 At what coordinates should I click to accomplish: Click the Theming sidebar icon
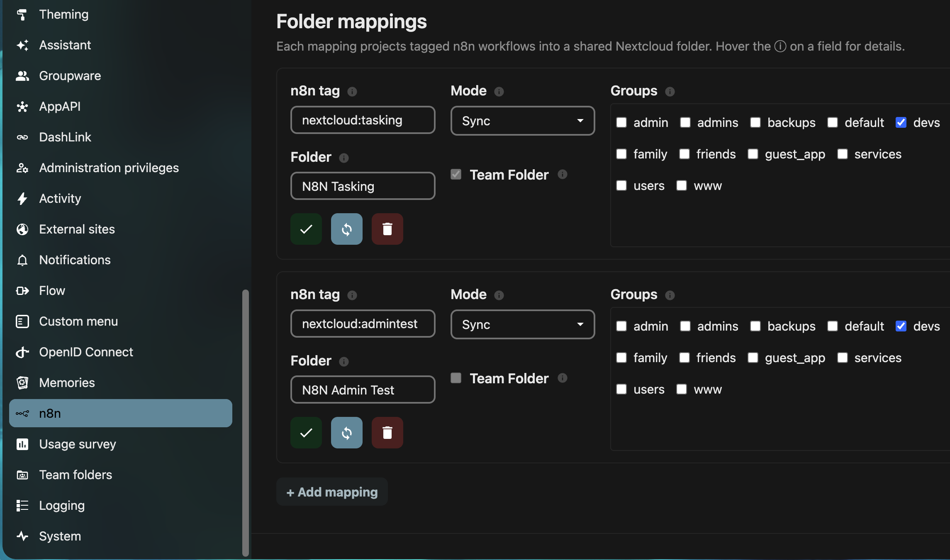pyautogui.click(x=22, y=15)
